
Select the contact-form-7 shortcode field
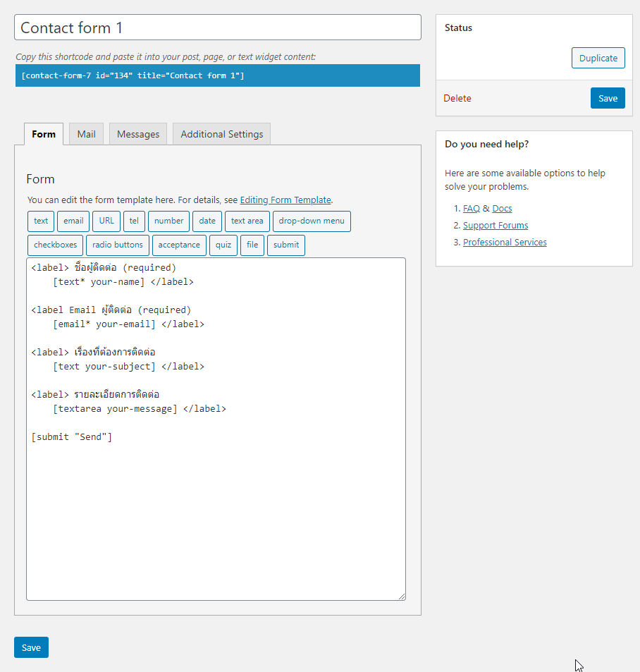click(218, 75)
